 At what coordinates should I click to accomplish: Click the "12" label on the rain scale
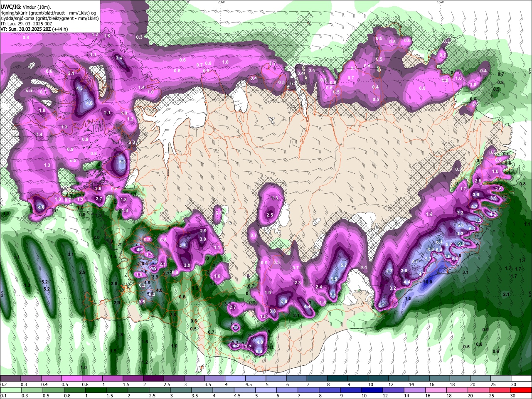[385, 396]
